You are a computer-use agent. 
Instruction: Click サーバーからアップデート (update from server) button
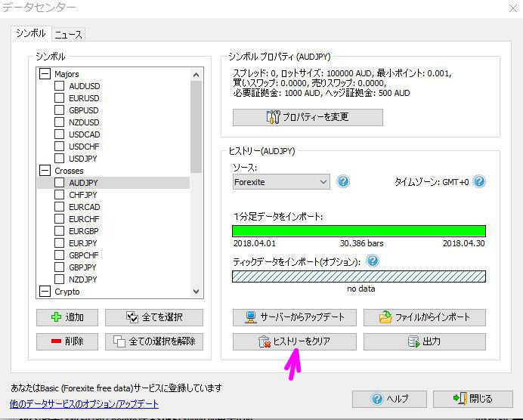click(294, 317)
